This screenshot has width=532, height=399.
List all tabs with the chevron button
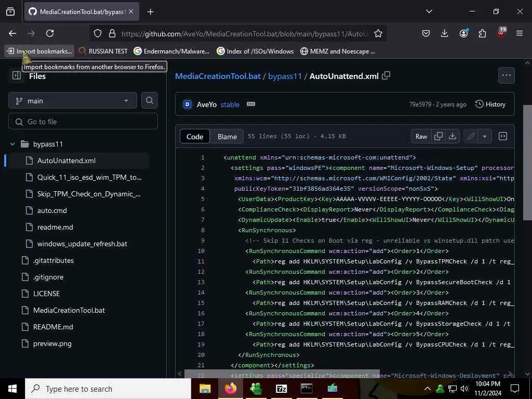[x=429, y=11]
